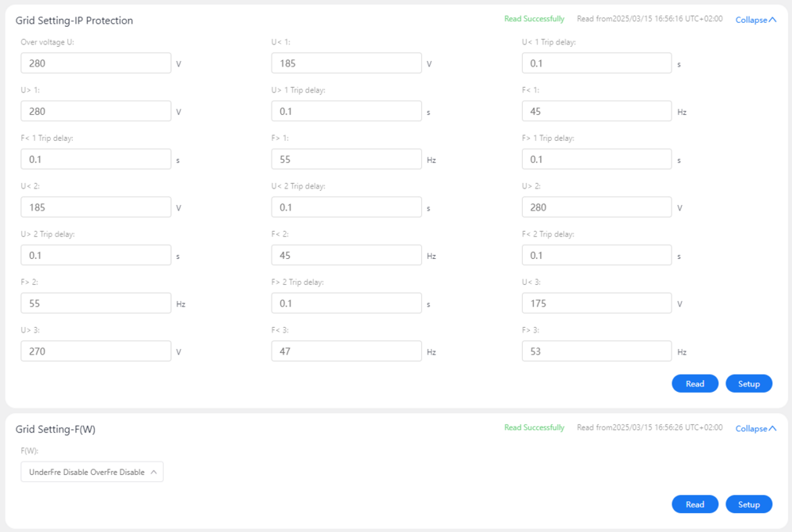The width and height of the screenshot is (792, 532).
Task: Collapse the Grid Setting-F(W) panel
Action: pos(755,428)
